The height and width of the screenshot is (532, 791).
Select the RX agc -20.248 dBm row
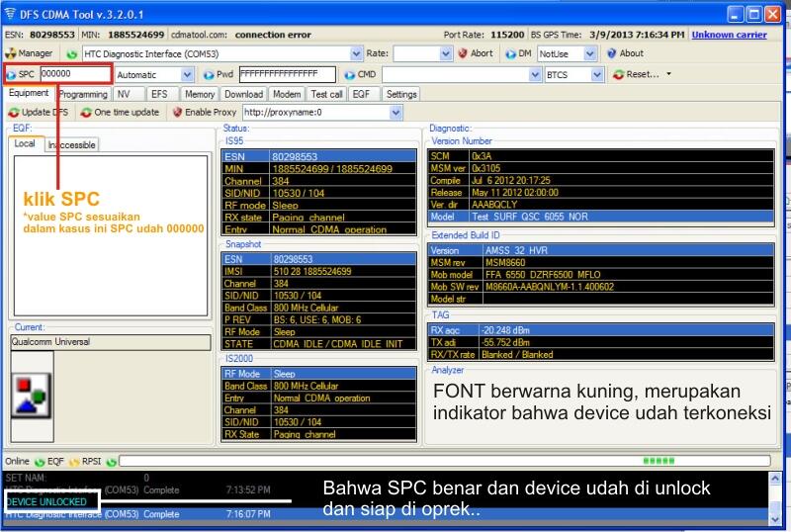pyautogui.click(x=601, y=330)
